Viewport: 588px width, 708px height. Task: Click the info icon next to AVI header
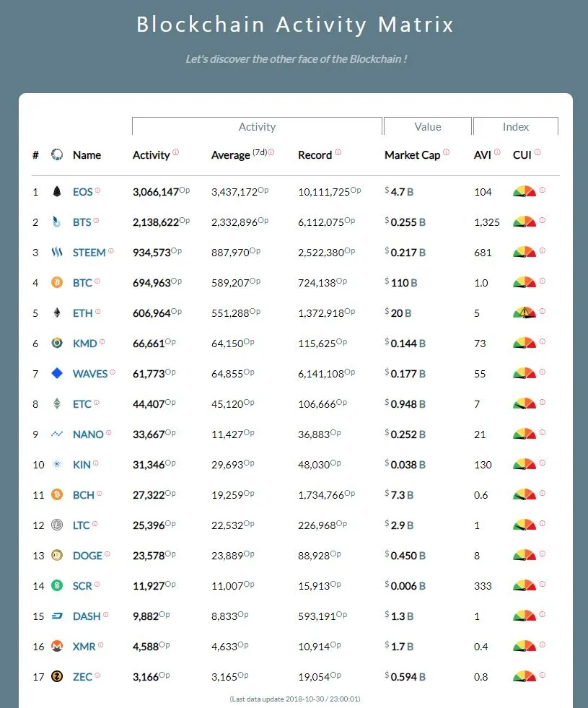coord(497,152)
